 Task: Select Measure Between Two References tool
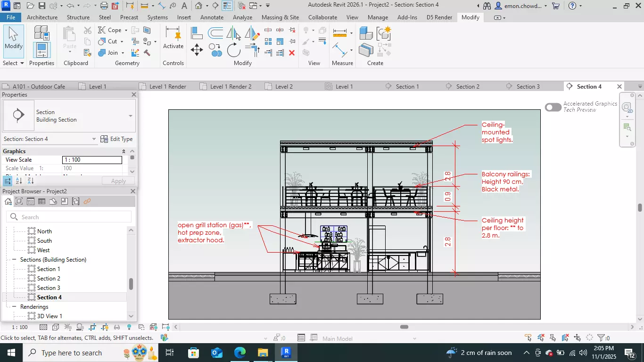pyautogui.click(x=339, y=49)
